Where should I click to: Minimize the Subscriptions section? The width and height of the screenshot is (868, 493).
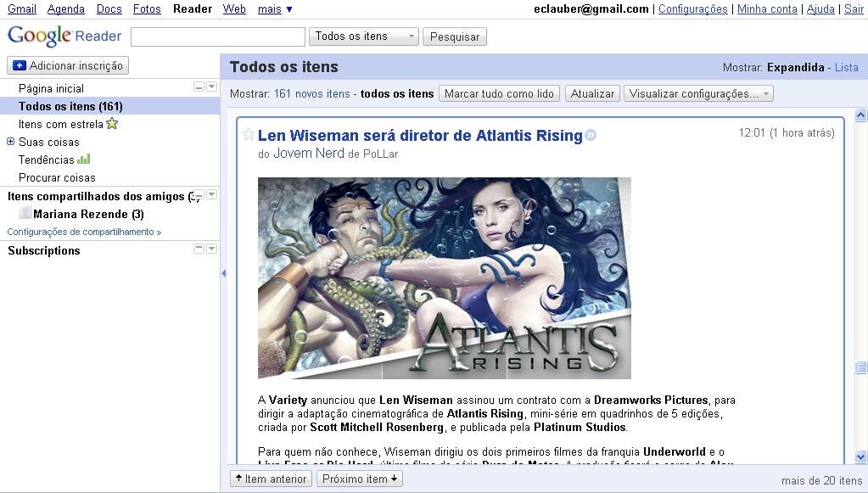click(x=199, y=249)
